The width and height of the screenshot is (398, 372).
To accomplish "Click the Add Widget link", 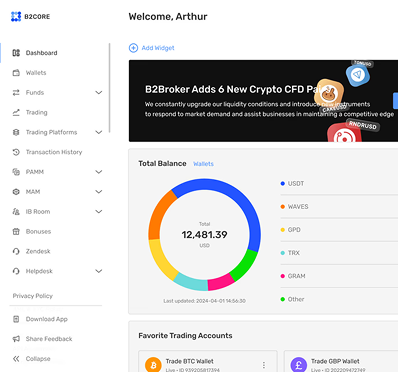I will coord(158,48).
